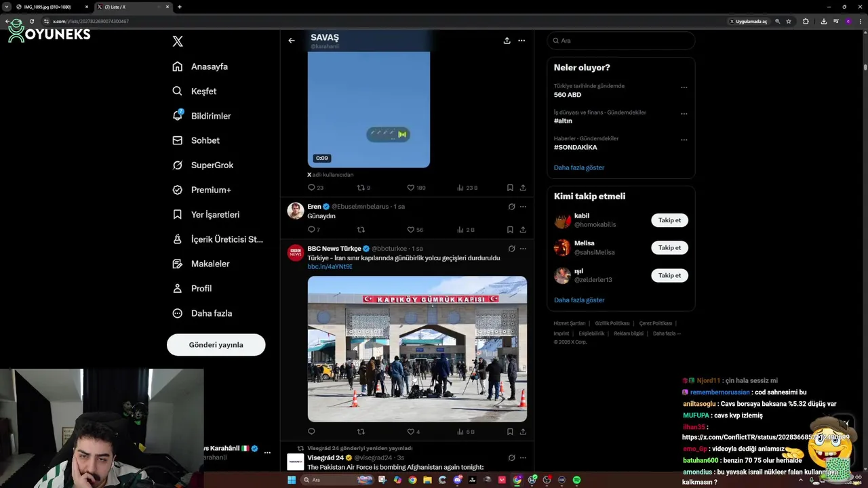Follow kabil with Takip et
The width and height of the screenshot is (868, 488).
coord(669,220)
